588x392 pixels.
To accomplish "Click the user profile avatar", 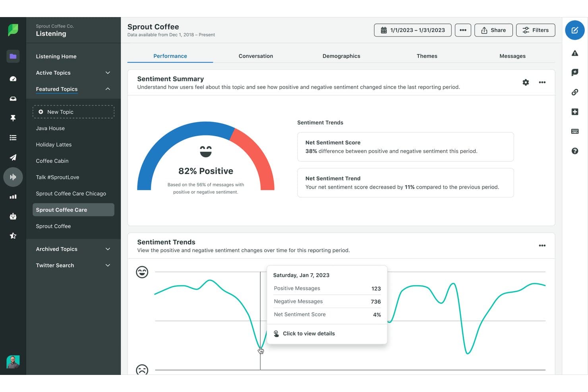I will pyautogui.click(x=13, y=361).
